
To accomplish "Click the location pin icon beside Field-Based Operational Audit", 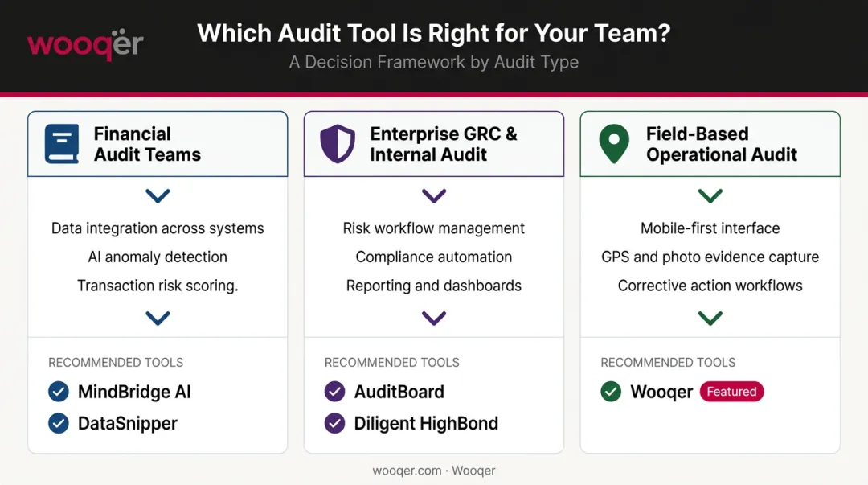I will coord(614,143).
